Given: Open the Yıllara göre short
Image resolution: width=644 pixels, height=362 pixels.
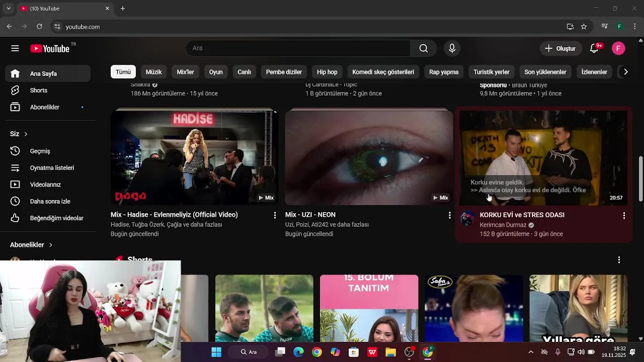Looking at the screenshot, I should click(578, 308).
